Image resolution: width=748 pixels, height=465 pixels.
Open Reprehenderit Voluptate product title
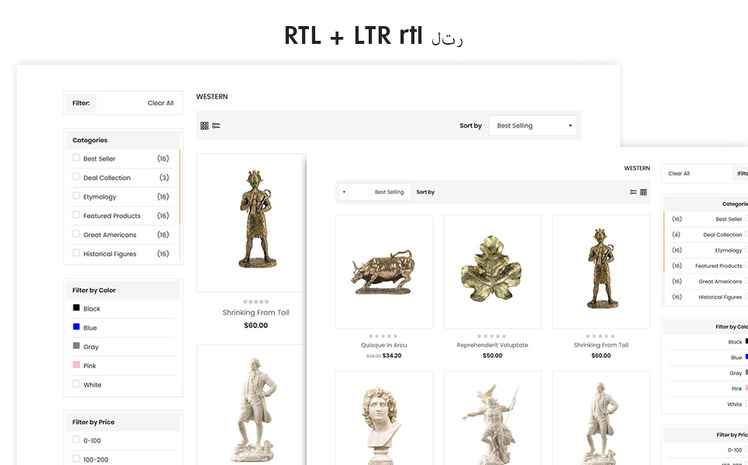click(x=492, y=345)
